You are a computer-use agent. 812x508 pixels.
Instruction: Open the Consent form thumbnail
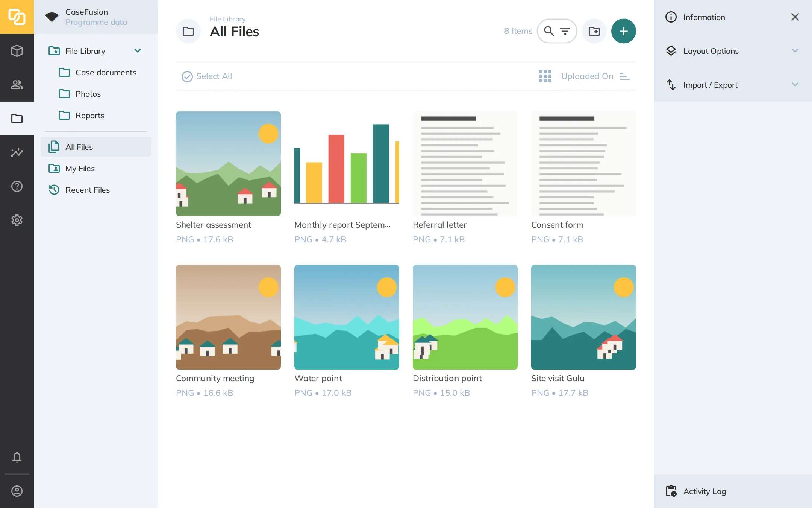click(583, 163)
